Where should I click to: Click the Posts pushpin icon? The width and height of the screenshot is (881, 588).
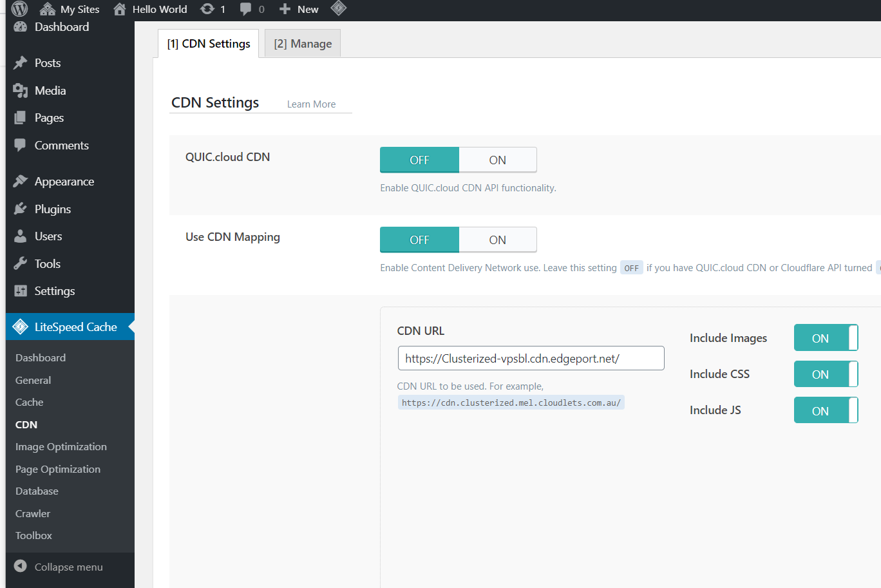pos(21,62)
